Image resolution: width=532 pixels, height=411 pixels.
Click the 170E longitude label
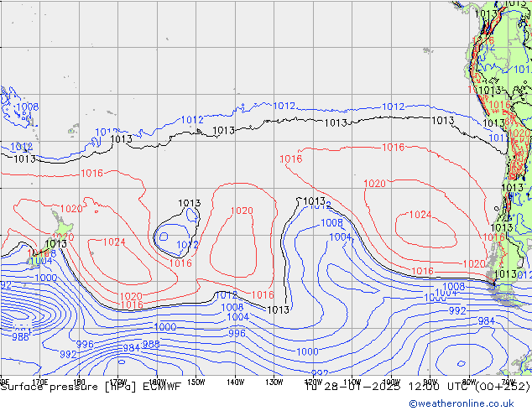[39, 382]
